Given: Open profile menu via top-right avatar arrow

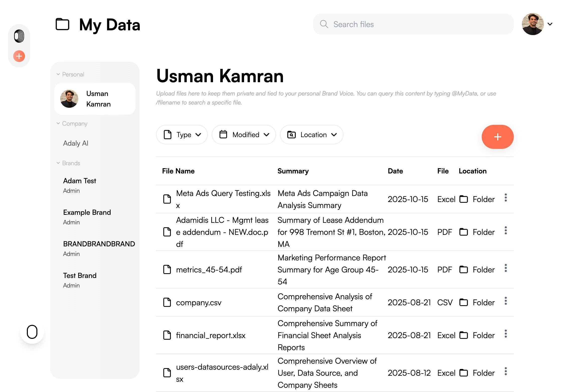Looking at the screenshot, I should click(550, 24).
